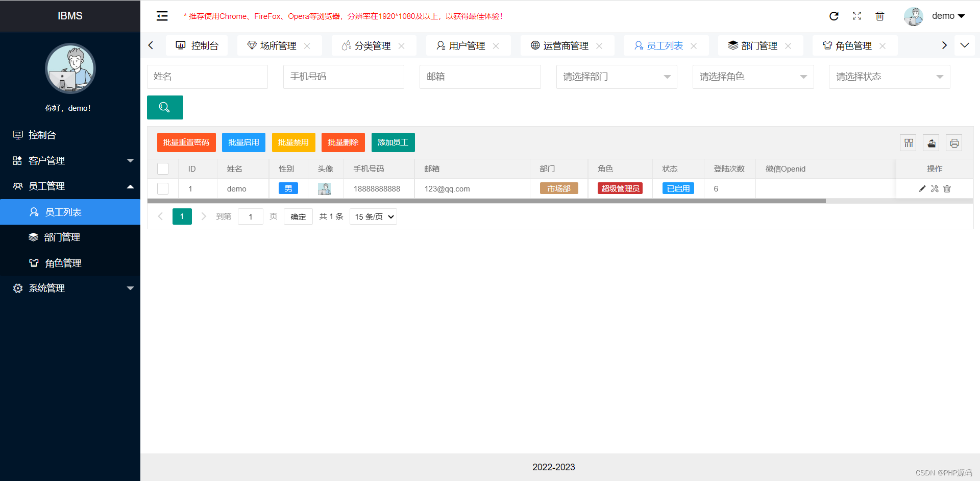The width and height of the screenshot is (980, 481).
Task: Open the 请选择状态 dropdown
Action: (x=889, y=77)
